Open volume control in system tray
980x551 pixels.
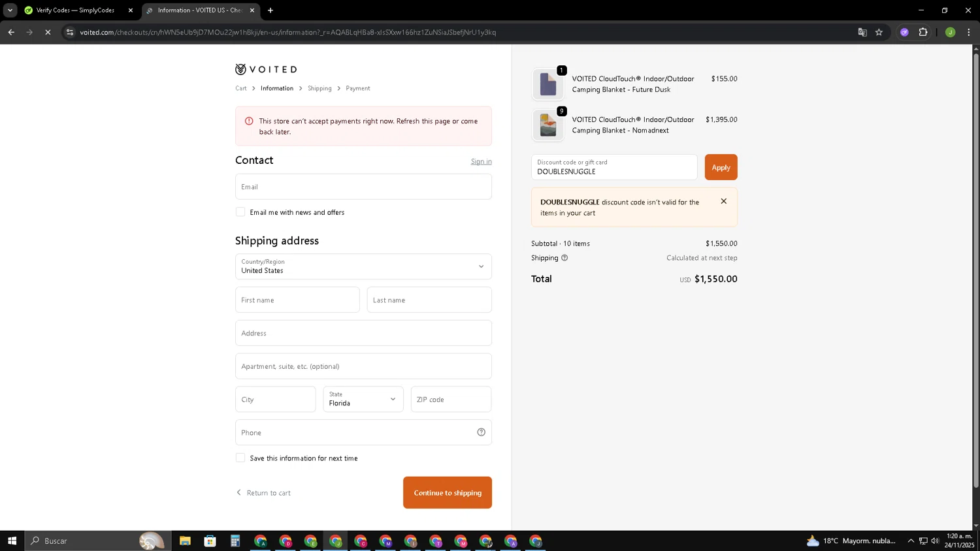click(935, 541)
